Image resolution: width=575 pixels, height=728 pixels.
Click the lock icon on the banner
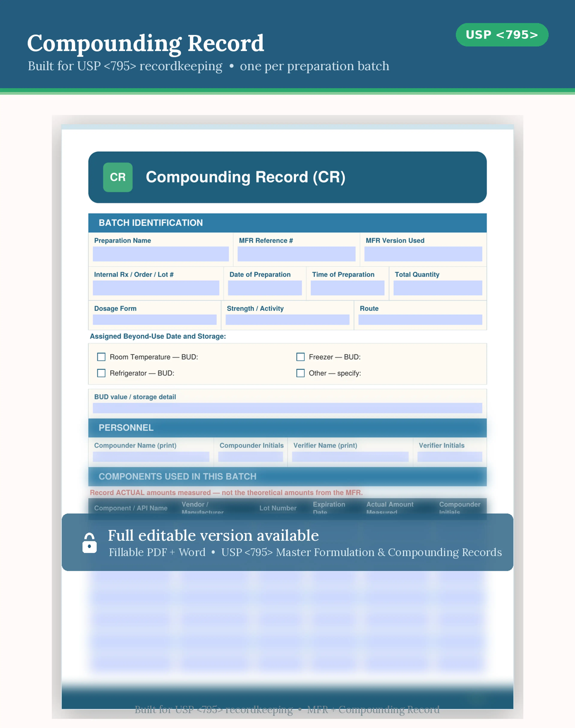pos(90,543)
